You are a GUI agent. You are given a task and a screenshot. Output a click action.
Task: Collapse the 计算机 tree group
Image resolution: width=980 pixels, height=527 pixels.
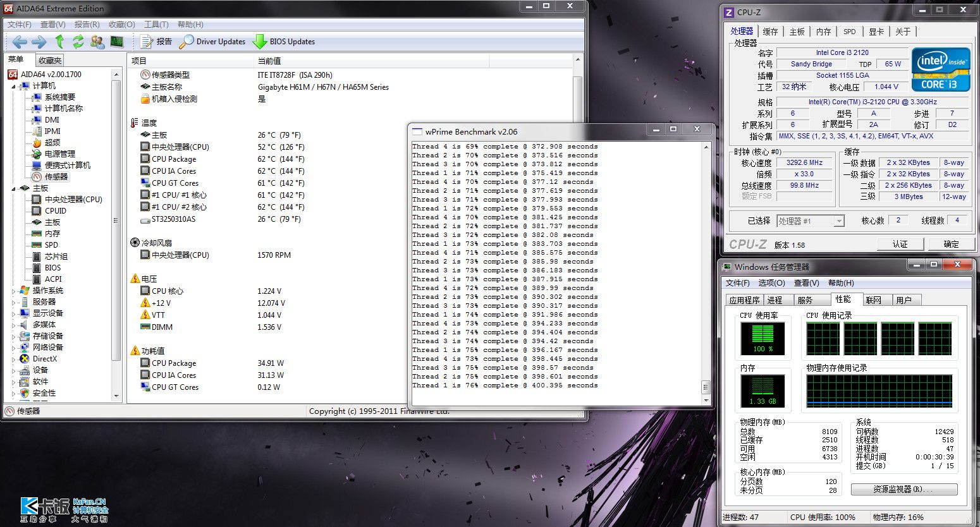pyautogui.click(x=14, y=86)
